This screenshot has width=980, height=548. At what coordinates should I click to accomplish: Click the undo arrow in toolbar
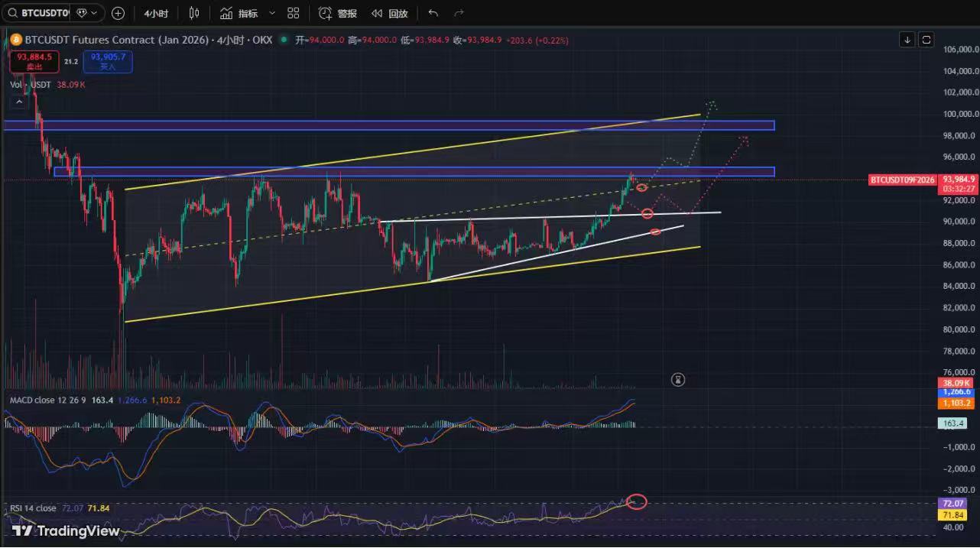433,13
